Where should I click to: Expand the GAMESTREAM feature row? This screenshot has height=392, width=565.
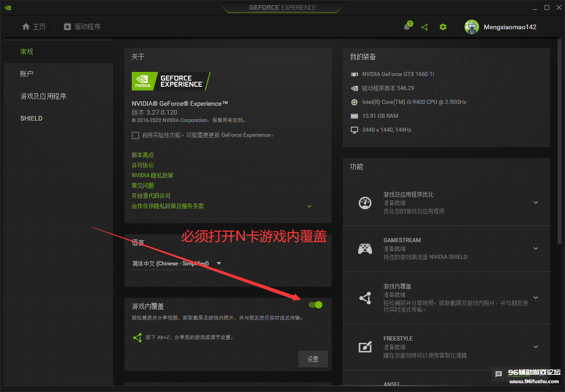(536, 249)
